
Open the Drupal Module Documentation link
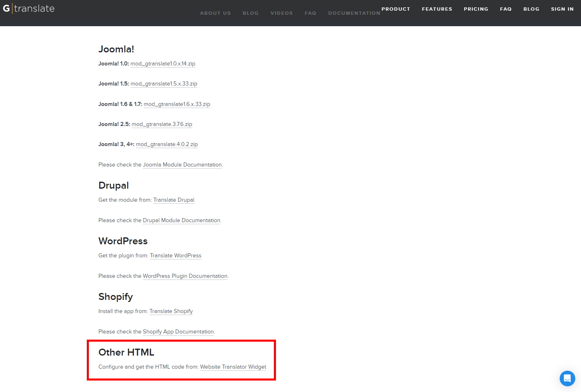(x=181, y=221)
